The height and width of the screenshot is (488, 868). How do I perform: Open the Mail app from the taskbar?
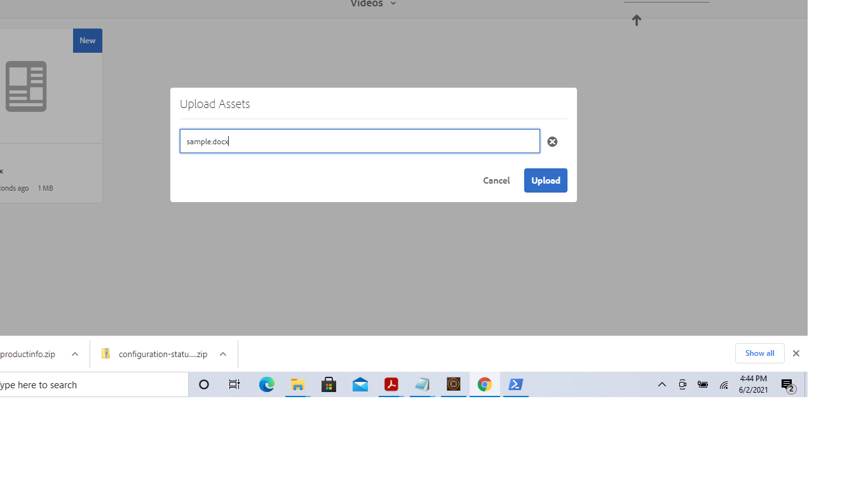[360, 384]
